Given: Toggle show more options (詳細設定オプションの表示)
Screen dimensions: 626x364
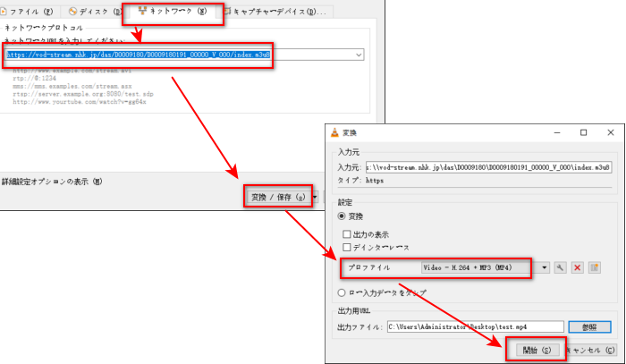Looking at the screenshot, I should (52, 182).
